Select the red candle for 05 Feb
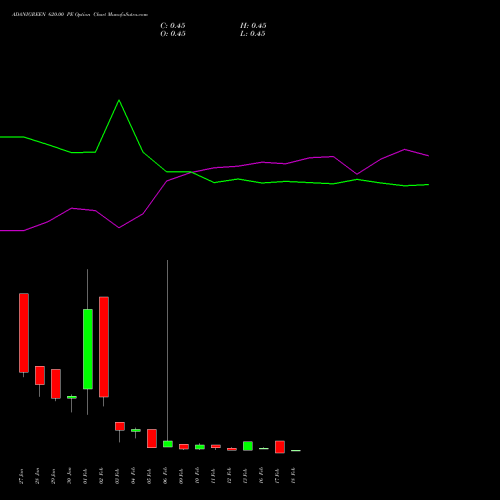 coord(152,438)
